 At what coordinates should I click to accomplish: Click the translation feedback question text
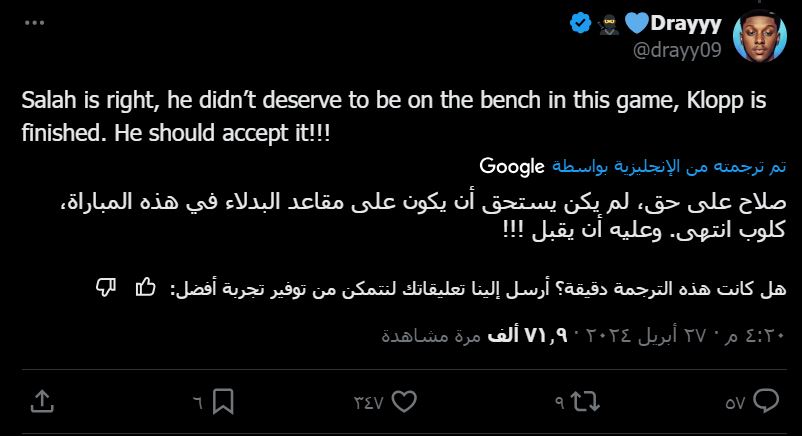click(470, 288)
